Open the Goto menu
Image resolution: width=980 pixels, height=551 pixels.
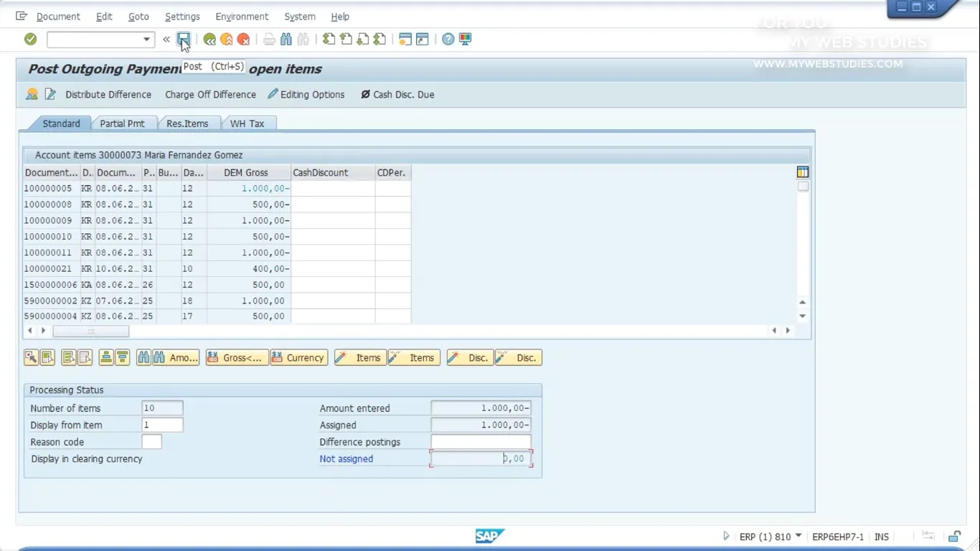click(x=138, y=17)
